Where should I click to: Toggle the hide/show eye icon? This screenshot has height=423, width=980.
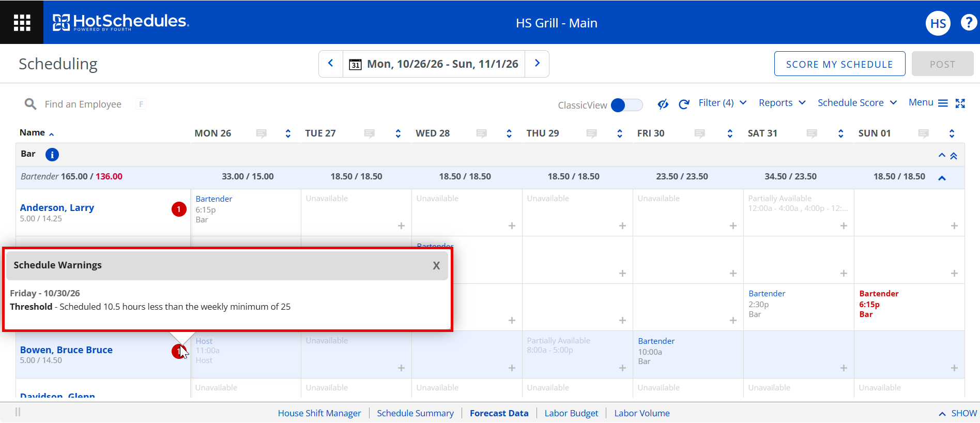pyautogui.click(x=663, y=104)
